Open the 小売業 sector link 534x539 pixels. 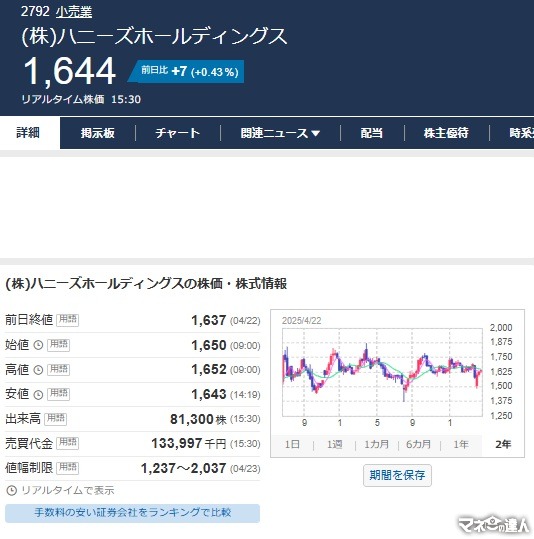pyautogui.click(x=74, y=12)
